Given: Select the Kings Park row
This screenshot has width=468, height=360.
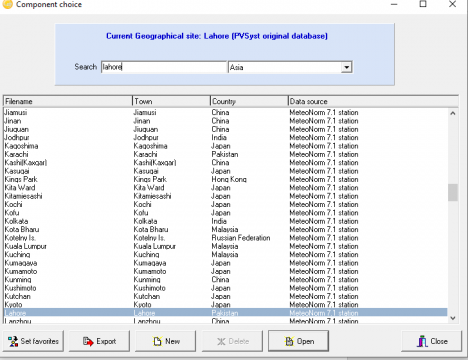Looking at the screenshot, I should click(x=225, y=179).
